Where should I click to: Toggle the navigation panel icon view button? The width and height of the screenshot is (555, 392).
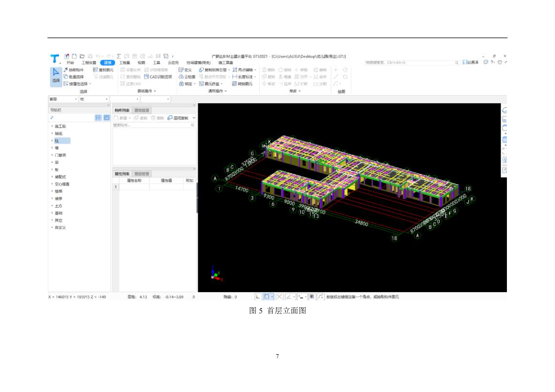107,118
